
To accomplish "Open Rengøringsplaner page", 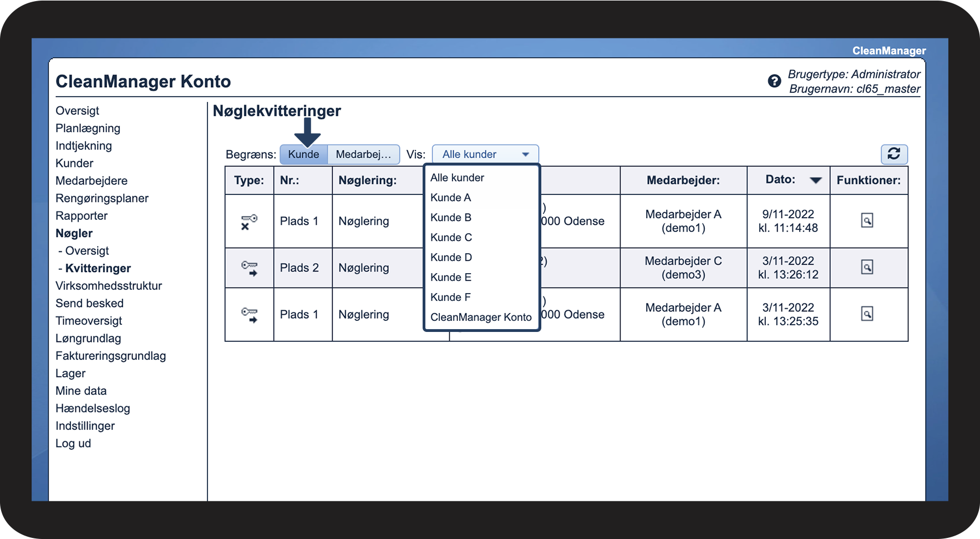I will click(x=102, y=198).
